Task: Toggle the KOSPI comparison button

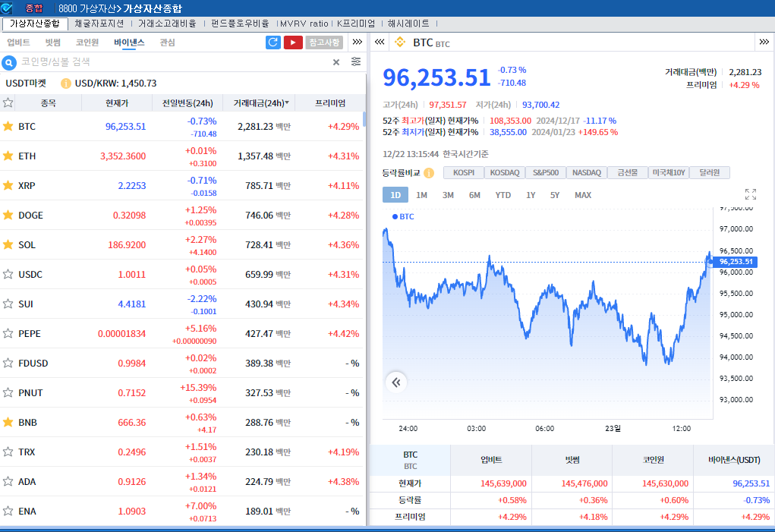Action: click(463, 173)
